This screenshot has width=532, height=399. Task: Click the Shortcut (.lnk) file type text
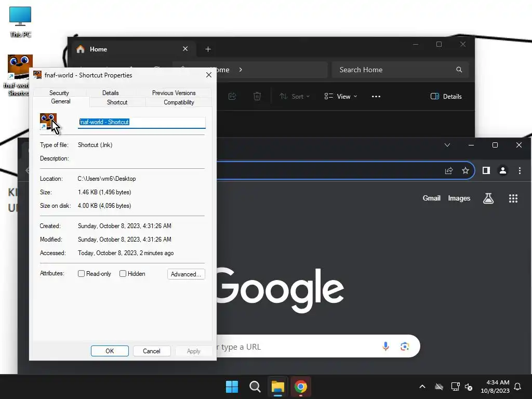point(95,145)
